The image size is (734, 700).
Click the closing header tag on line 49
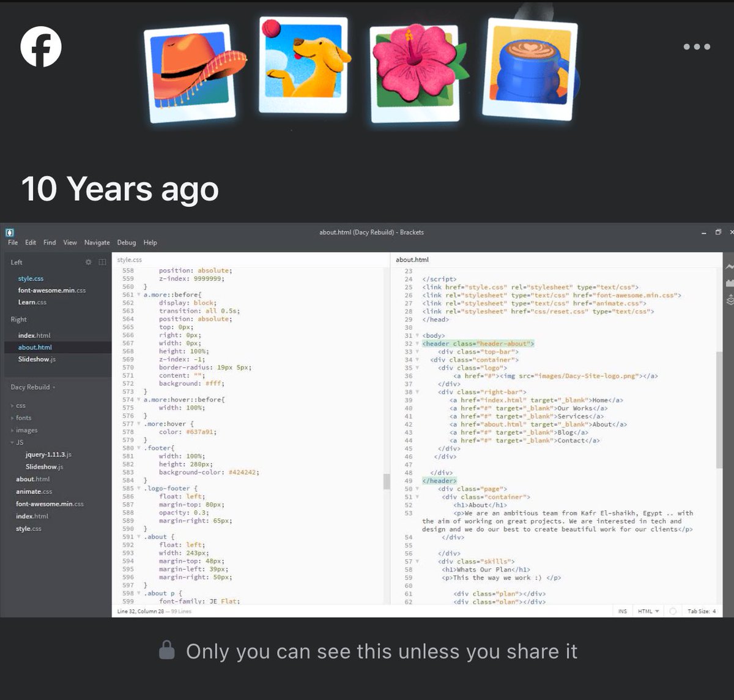(439, 481)
